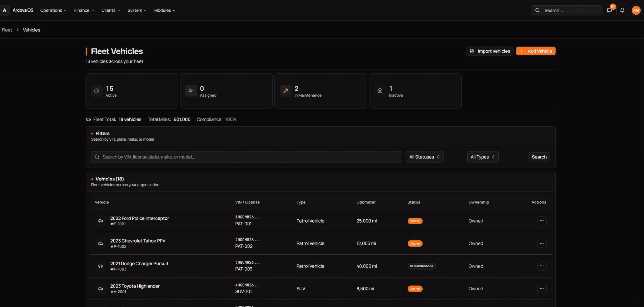The width and height of the screenshot is (644, 307).
Task: Click the Odometer column header
Action: tap(366, 202)
